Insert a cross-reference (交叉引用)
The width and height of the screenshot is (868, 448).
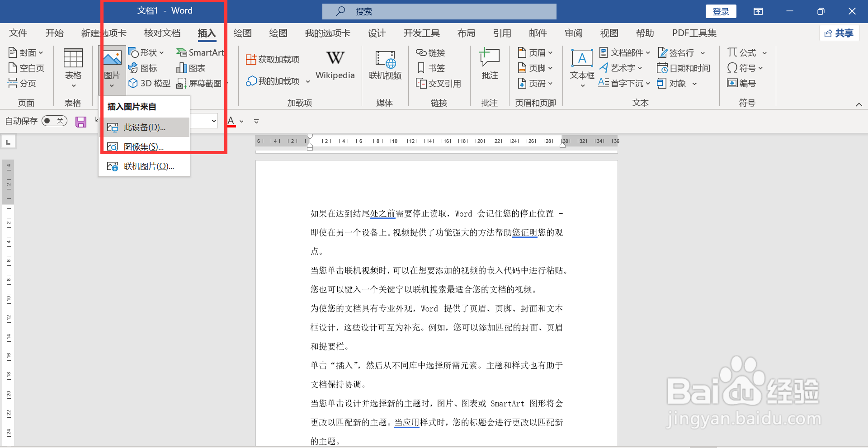point(439,84)
